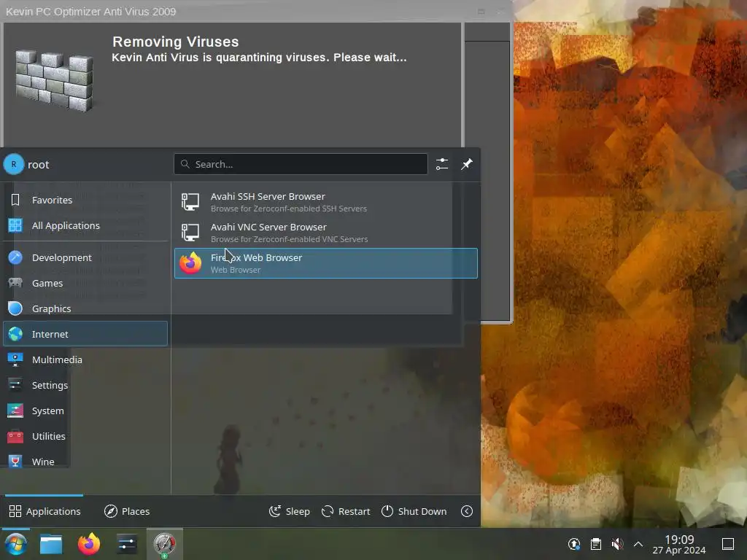This screenshot has height=560, width=747.
Task: Open the Graphics category
Action: point(86,308)
